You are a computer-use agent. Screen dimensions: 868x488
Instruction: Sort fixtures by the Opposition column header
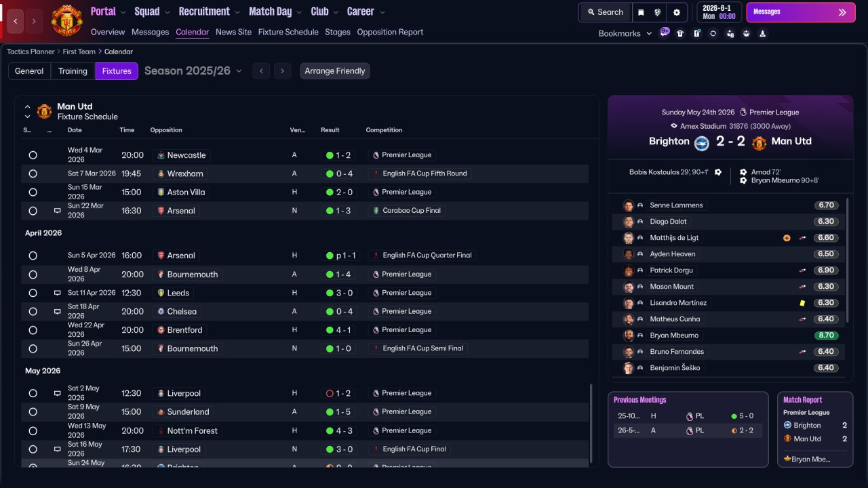click(x=166, y=130)
